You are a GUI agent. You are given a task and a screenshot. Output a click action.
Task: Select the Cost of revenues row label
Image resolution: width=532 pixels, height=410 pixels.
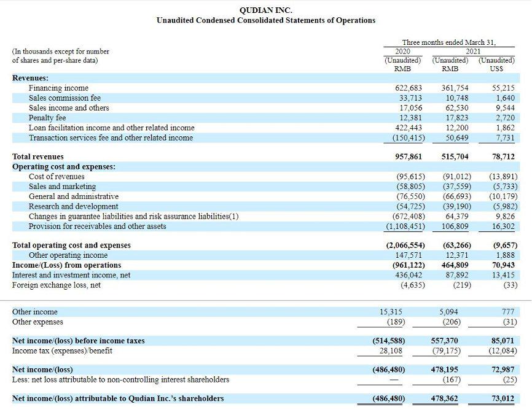(x=57, y=177)
